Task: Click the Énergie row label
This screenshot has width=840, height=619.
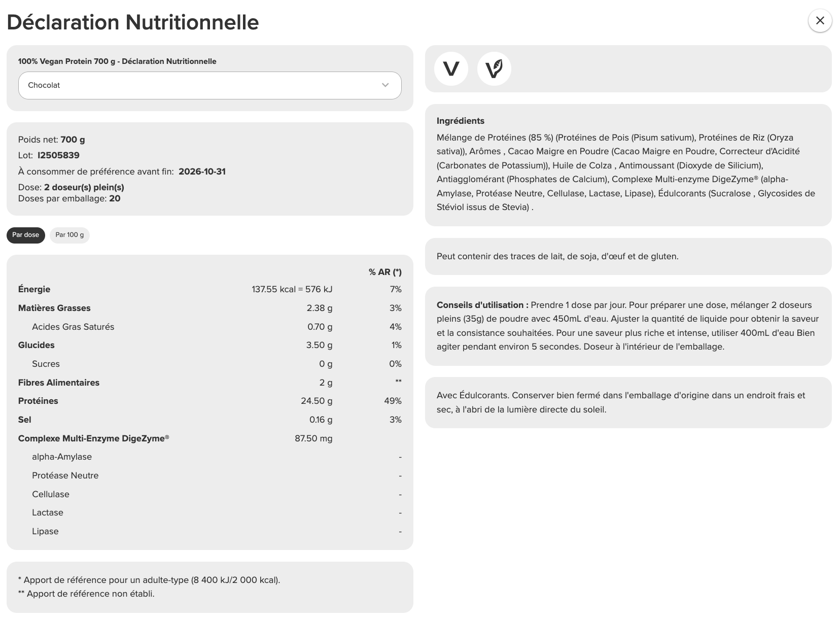Action: click(34, 289)
